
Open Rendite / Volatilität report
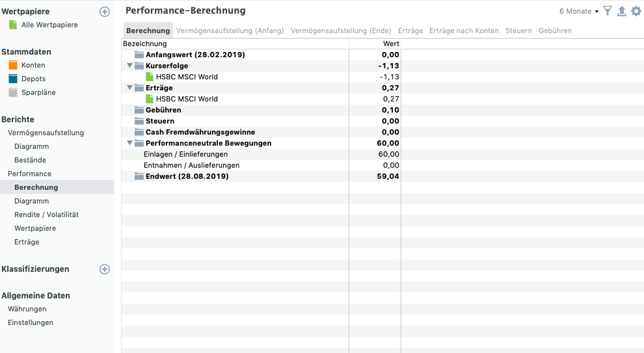tap(46, 215)
